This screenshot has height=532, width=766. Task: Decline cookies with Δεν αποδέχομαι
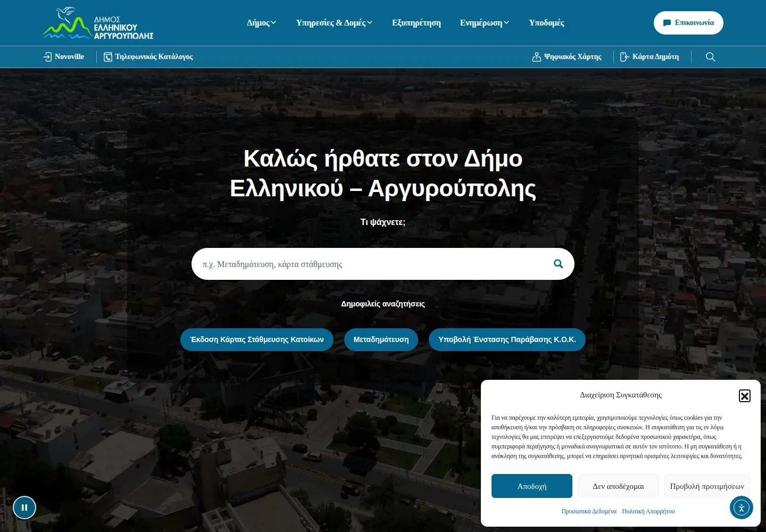[x=618, y=486]
